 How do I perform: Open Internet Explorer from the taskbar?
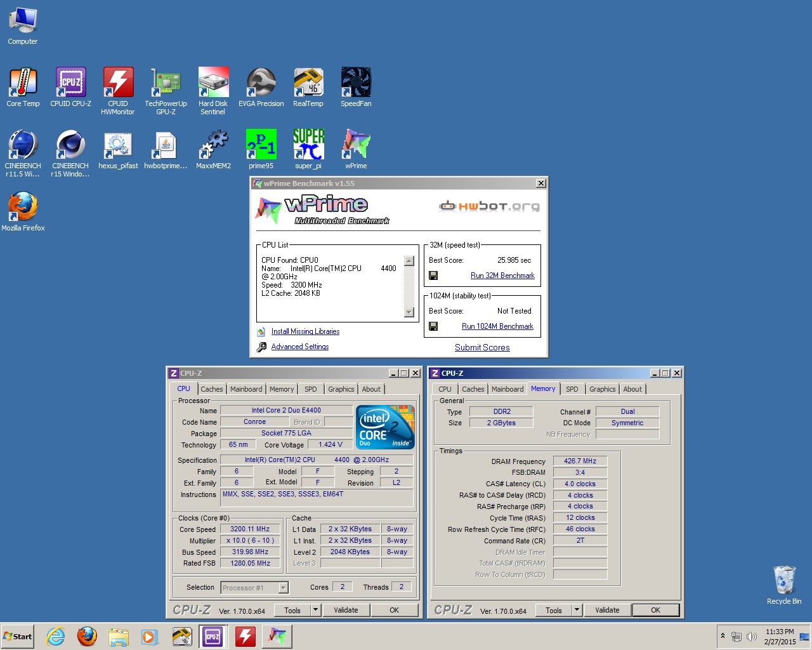(56, 637)
